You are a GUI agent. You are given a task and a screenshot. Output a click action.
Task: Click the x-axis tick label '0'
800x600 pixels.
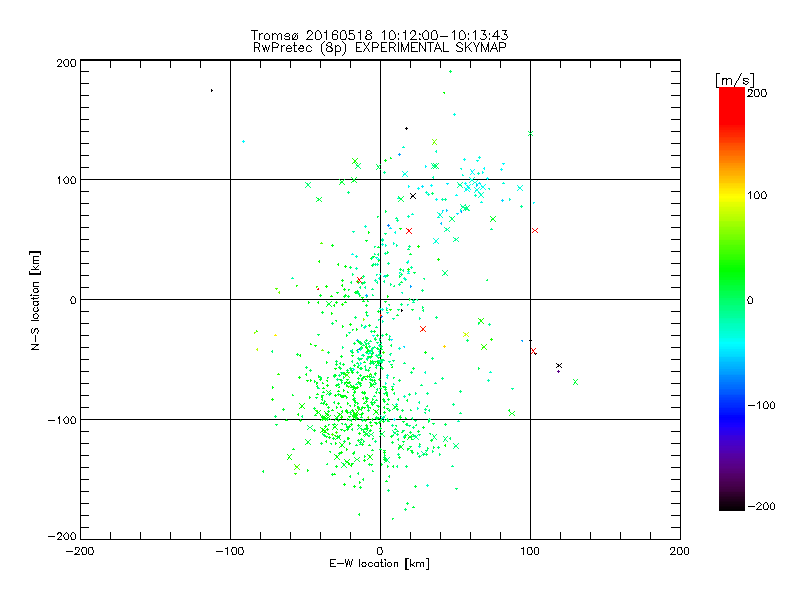(x=380, y=551)
